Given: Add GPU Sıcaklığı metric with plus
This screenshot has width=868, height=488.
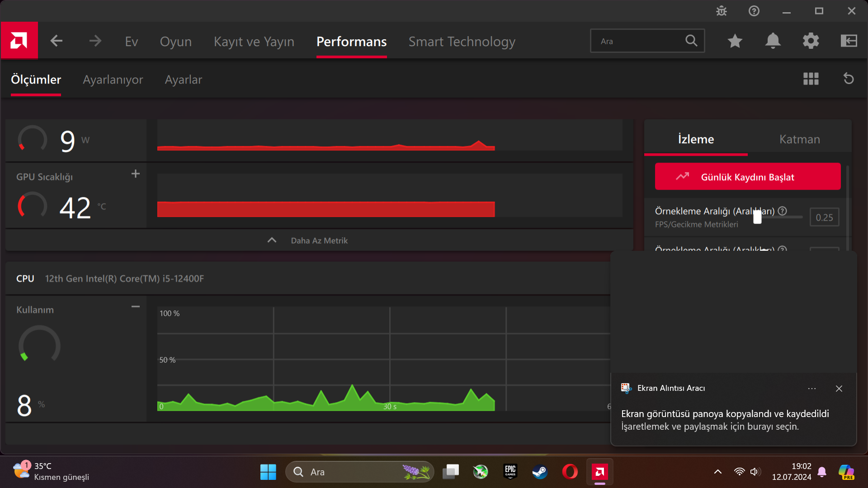Looking at the screenshot, I should click(x=135, y=174).
